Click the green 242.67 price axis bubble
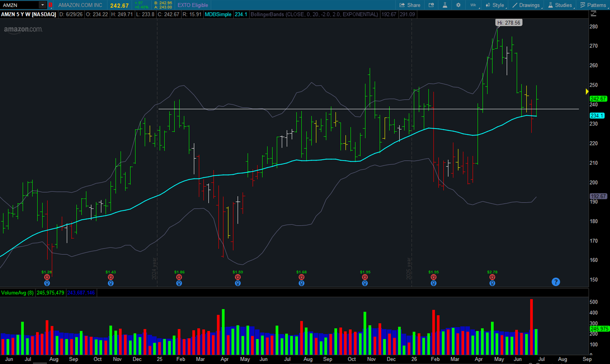Screen dimensions: 610x364 coord(599,99)
